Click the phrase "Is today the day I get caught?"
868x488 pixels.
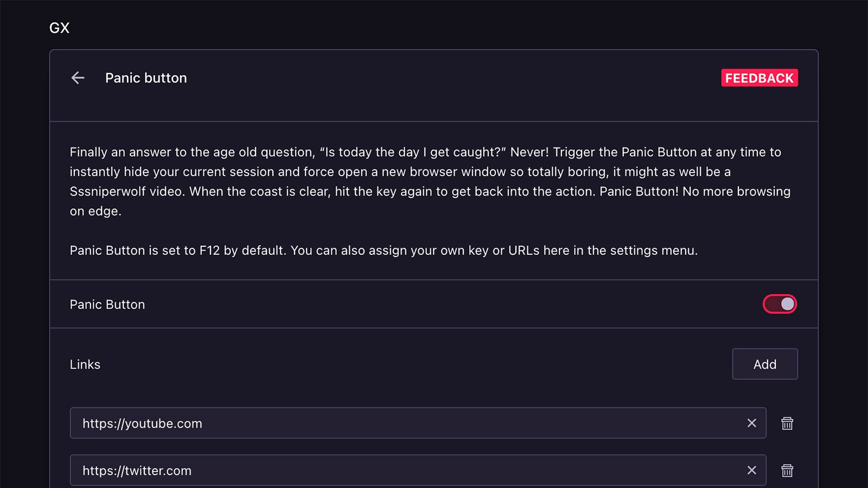coord(413,152)
